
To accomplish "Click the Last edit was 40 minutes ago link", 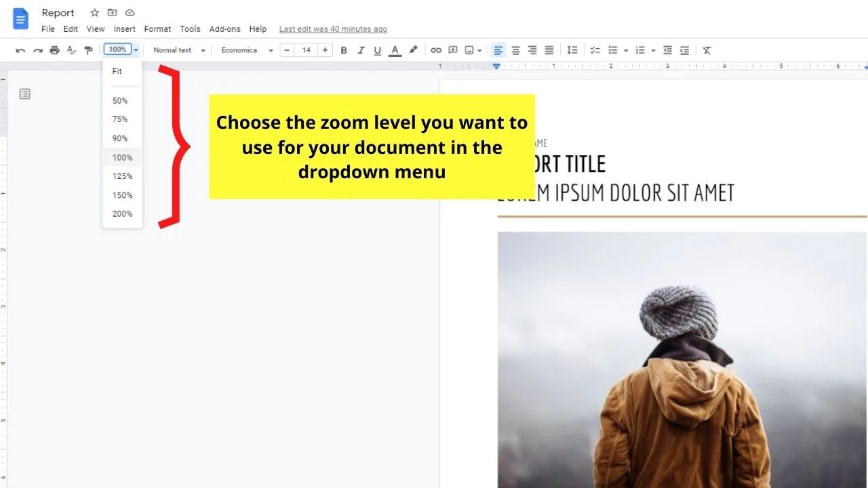I will click(x=333, y=28).
